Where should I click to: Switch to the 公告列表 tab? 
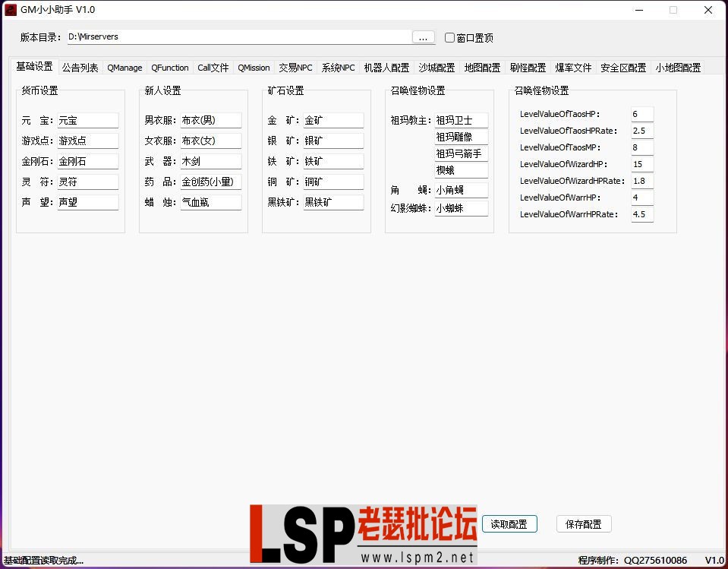(x=80, y=67)
